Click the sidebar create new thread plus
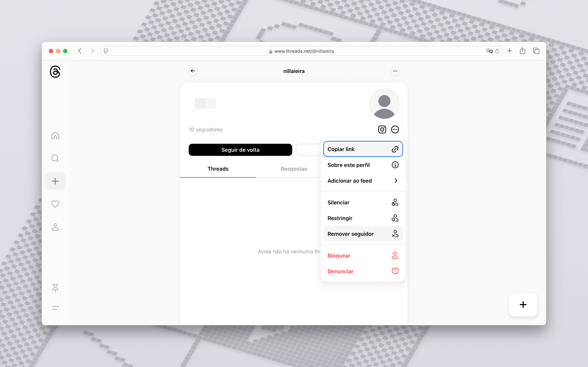The height and width of the screenshot is (367, 588). 55,181
